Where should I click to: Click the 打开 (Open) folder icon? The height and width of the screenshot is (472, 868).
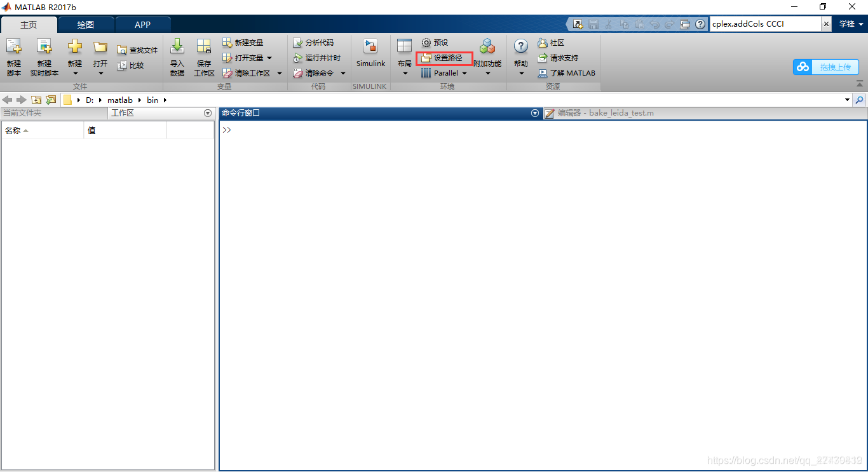pos(100,47)
